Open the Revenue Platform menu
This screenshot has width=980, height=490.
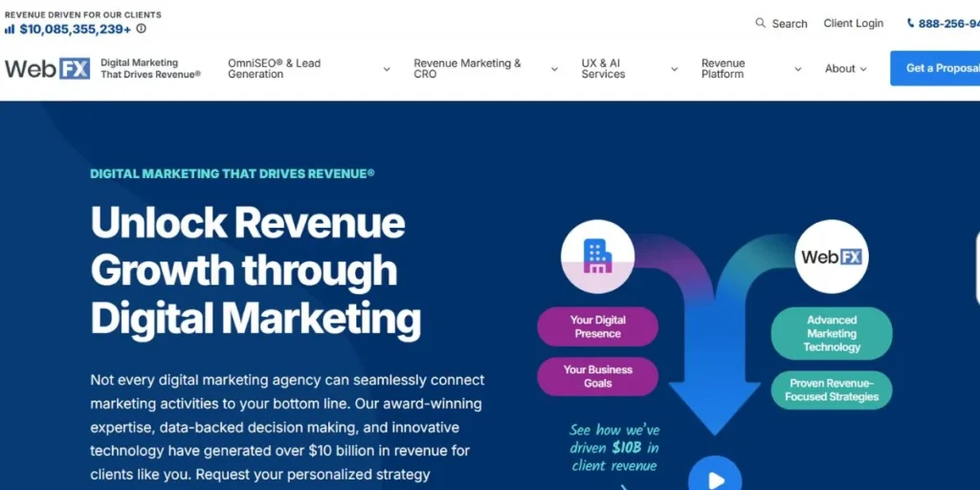coord(724,69)
